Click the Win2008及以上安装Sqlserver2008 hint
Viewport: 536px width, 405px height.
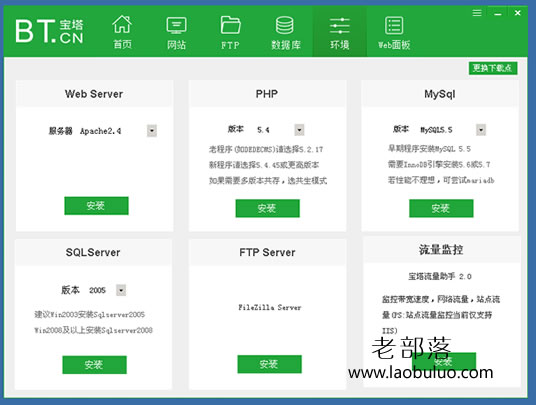93,330
